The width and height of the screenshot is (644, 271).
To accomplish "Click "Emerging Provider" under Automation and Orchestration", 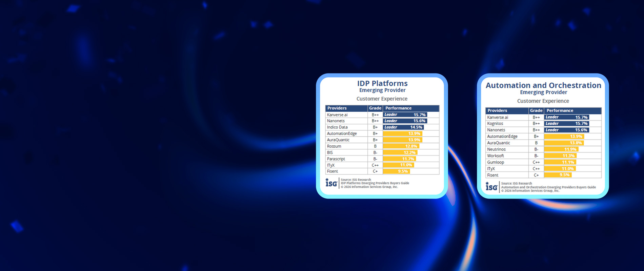I will [543, 92].
